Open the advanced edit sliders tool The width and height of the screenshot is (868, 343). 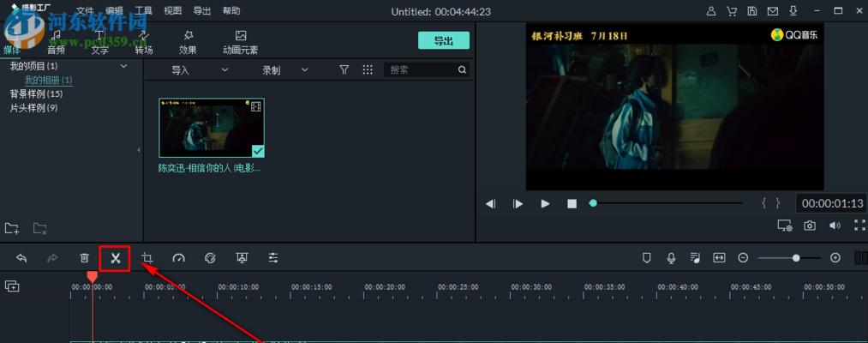(x=273, y=258)
